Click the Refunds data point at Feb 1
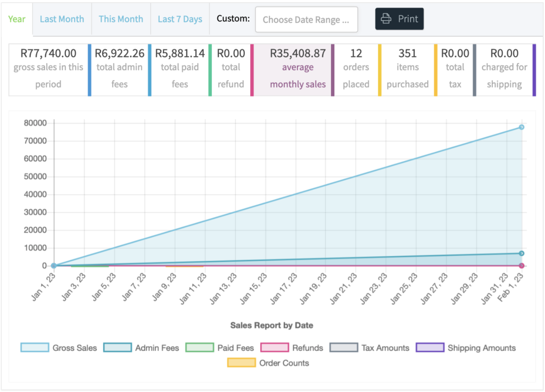Image resolution: width=545 pixels, height=392 pixels. (522, 265)
